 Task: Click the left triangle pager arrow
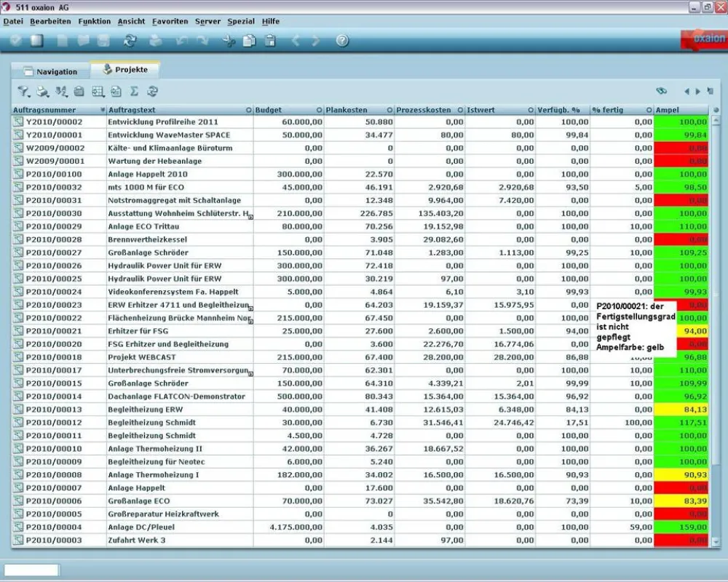(687, 92)
